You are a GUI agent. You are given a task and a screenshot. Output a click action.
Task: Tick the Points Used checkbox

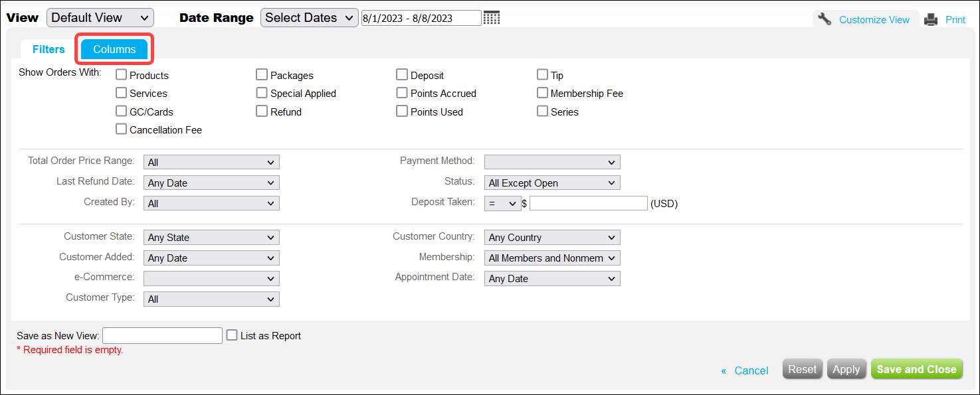point(402,112)
